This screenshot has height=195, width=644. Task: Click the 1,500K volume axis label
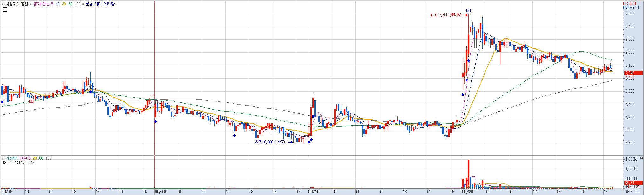[x=631, y=159]
